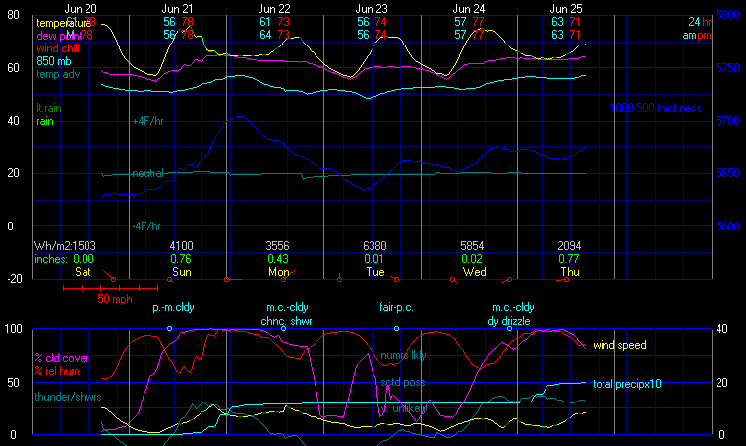Click the Wh/m2:1503 solar energy value
746x446 pixels.
tap(65, 246)
